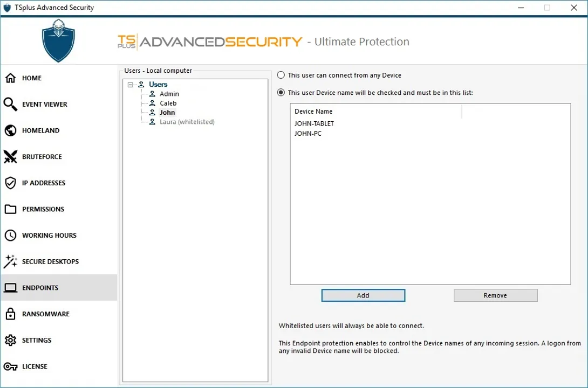Screen dimensions: 588x388
Task: Open the Settings section label
Action: 37,340
